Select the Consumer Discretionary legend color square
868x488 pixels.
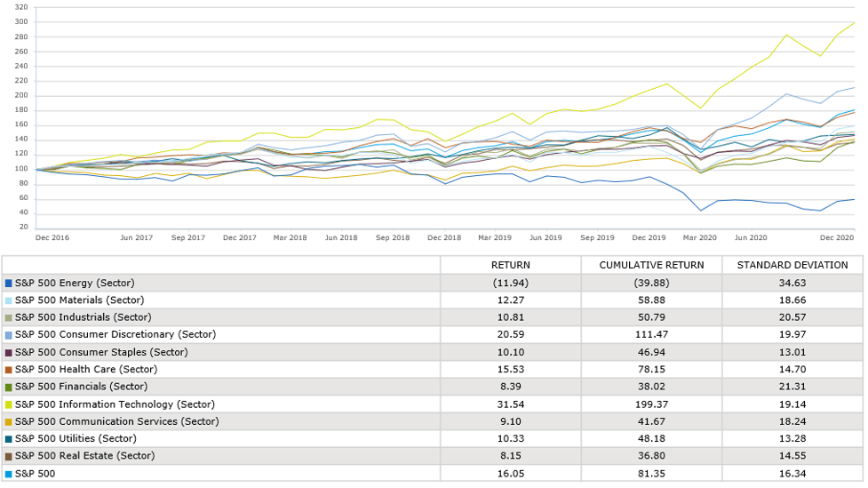9,334
